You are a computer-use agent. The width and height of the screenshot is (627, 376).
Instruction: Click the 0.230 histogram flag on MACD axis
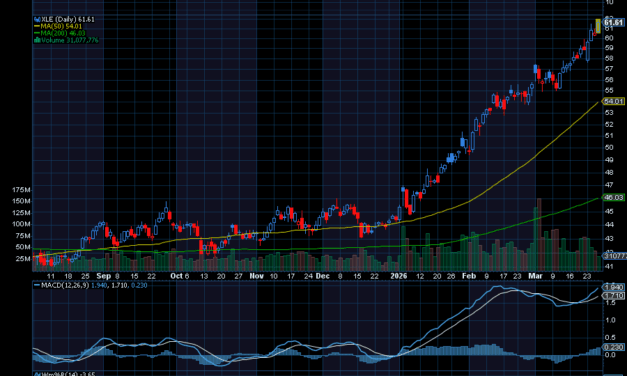pos(613,348)
